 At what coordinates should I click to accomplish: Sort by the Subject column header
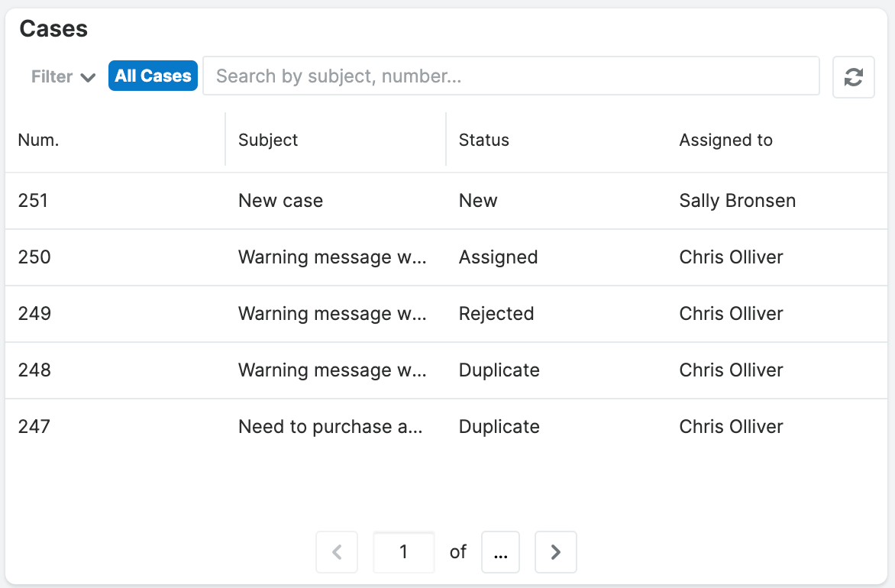tap(268, 140)
